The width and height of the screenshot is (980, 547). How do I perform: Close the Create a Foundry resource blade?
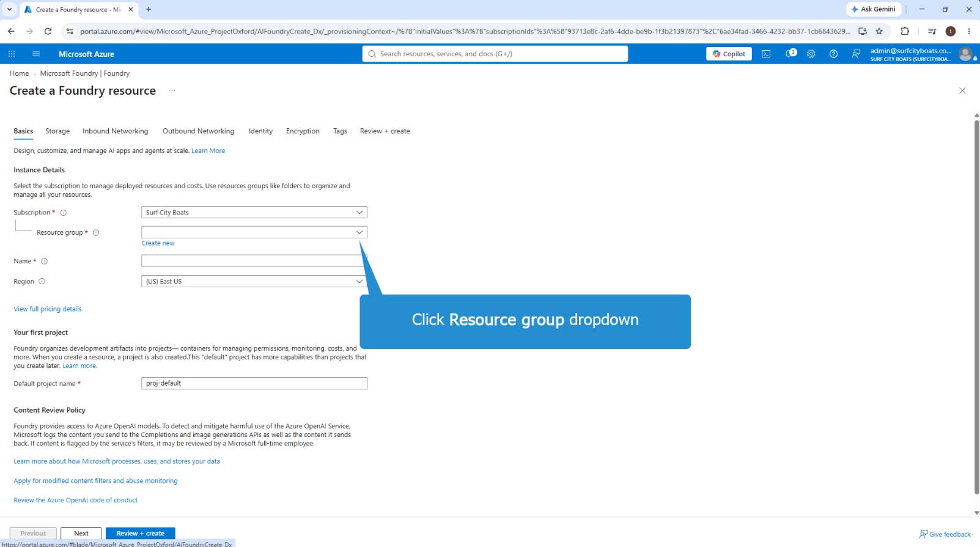click(962, 90)
